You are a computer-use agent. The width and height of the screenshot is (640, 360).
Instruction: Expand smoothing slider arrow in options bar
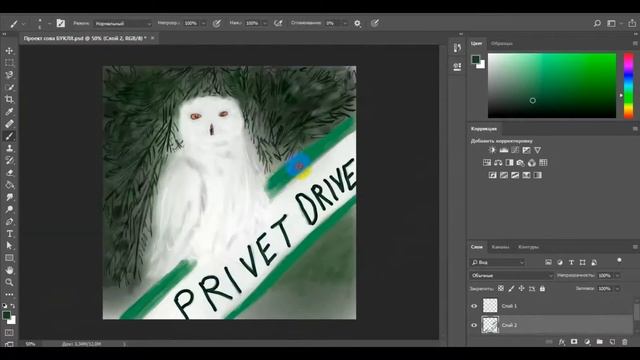344,24
